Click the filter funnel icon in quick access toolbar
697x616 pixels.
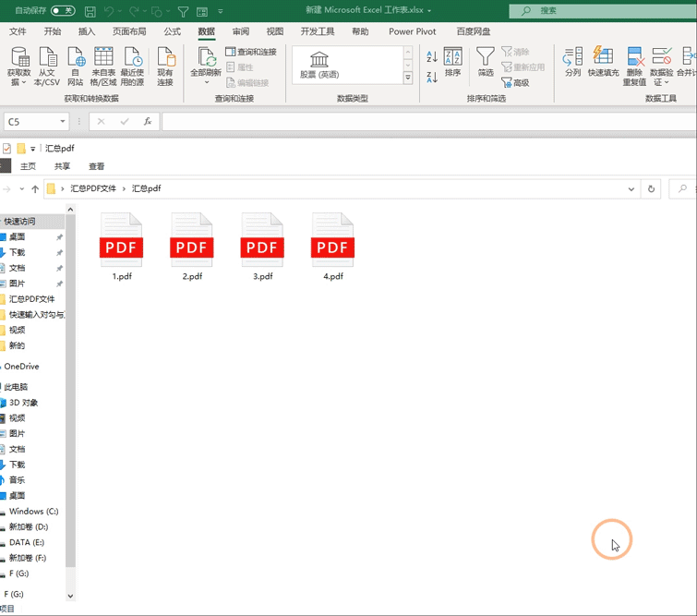[183, 12]
